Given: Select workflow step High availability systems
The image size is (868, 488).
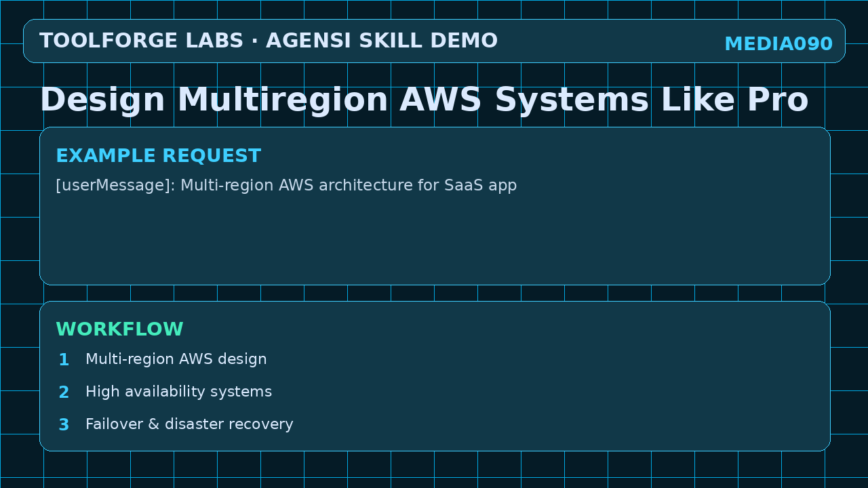Looking at the screenshot, I should (x=178, y=392).
